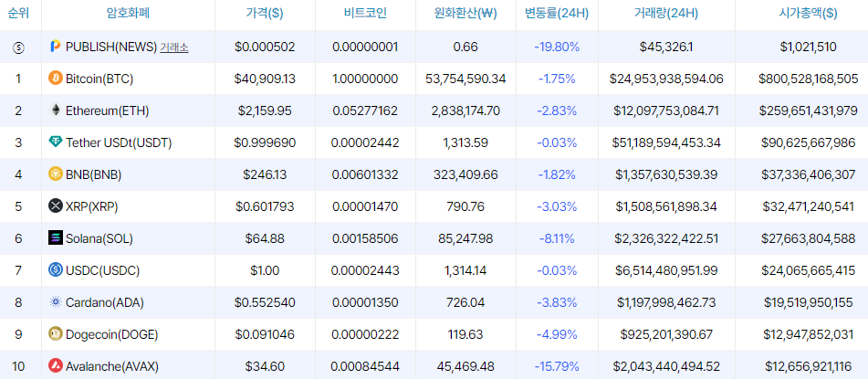Select Ethereum price $2,159.95
The width and height of the screenshot is (868, 379).
coord(265,111)
